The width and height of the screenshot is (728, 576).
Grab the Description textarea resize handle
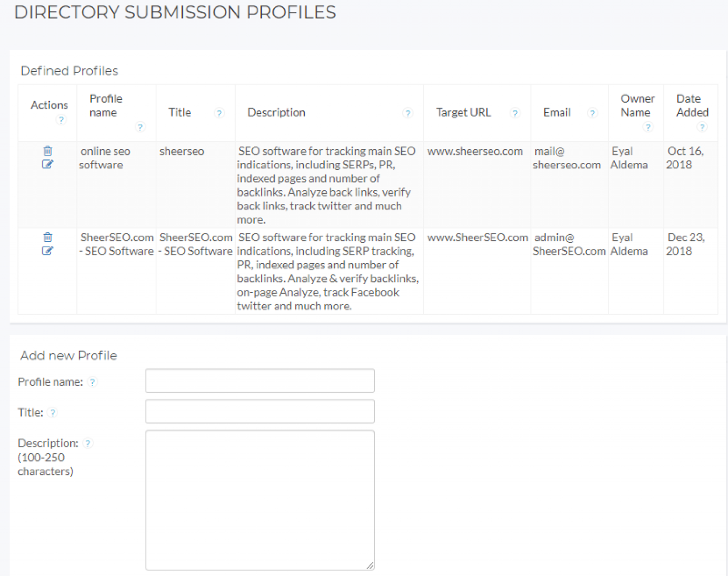(x=370, y=565)
